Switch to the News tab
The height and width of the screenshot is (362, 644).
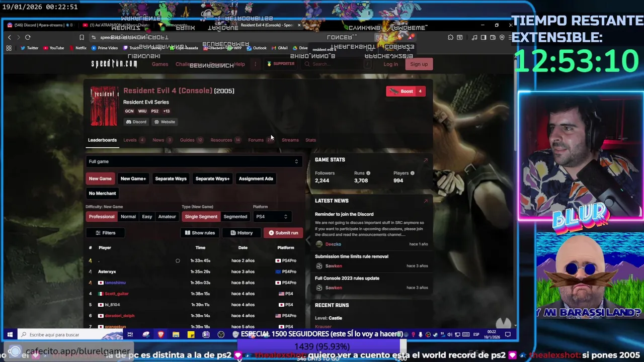[x=162, y=140]
